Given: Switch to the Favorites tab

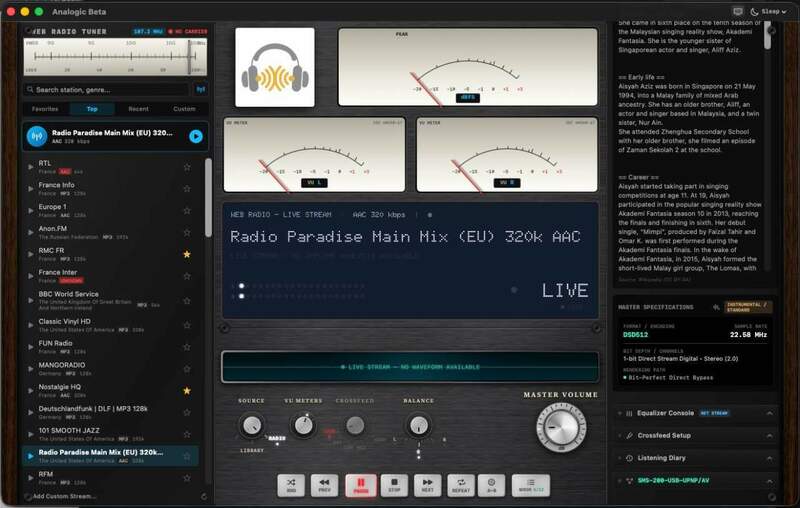Looking at the screenshot, I should tap(45, 109).
